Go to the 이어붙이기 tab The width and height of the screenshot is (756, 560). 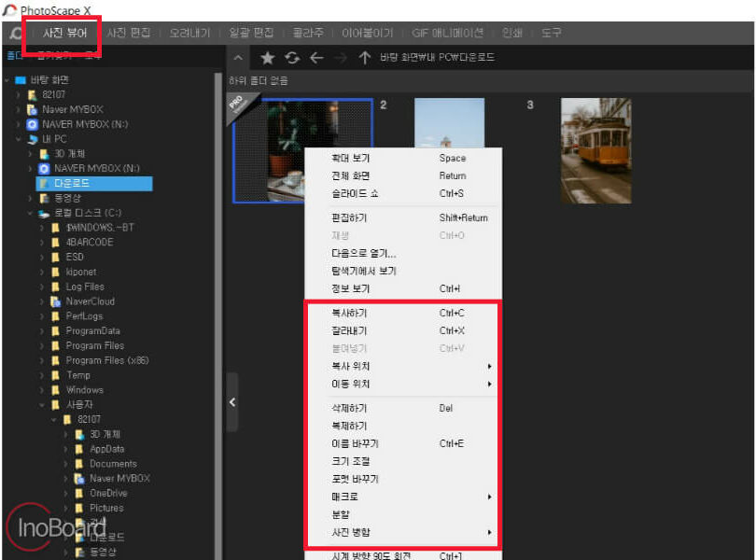pos(367,33)
